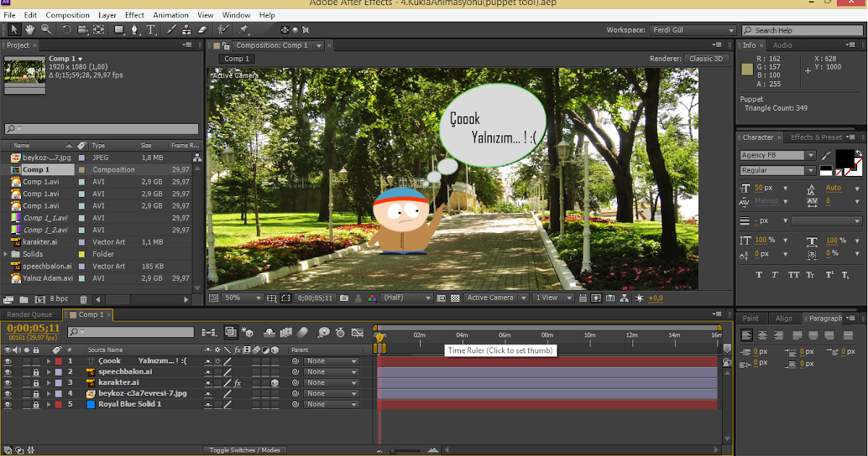Expand layer 1 text layer properties
This screenshot has width=868, height=456.
click(49, 360)
